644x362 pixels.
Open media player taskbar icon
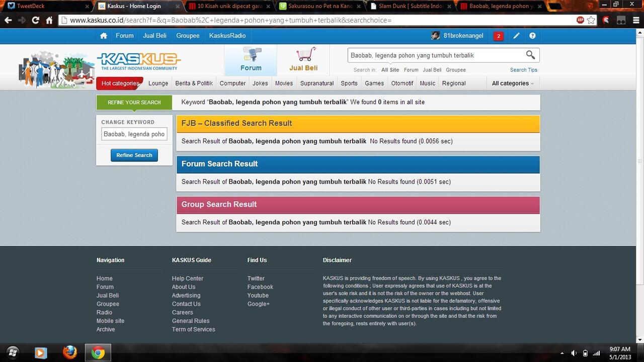tap(41, 352)
